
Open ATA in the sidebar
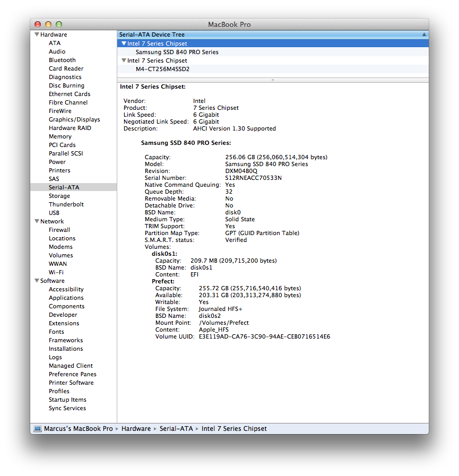pyautogui.click(x=55, y=43)
